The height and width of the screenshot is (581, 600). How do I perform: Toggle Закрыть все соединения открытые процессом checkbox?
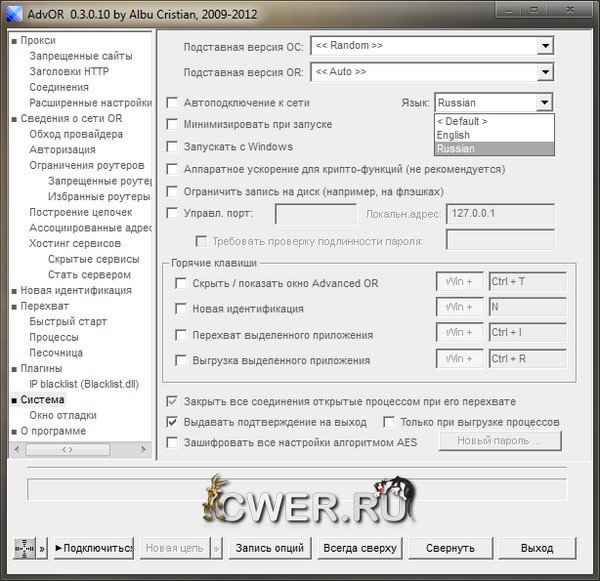172,401
